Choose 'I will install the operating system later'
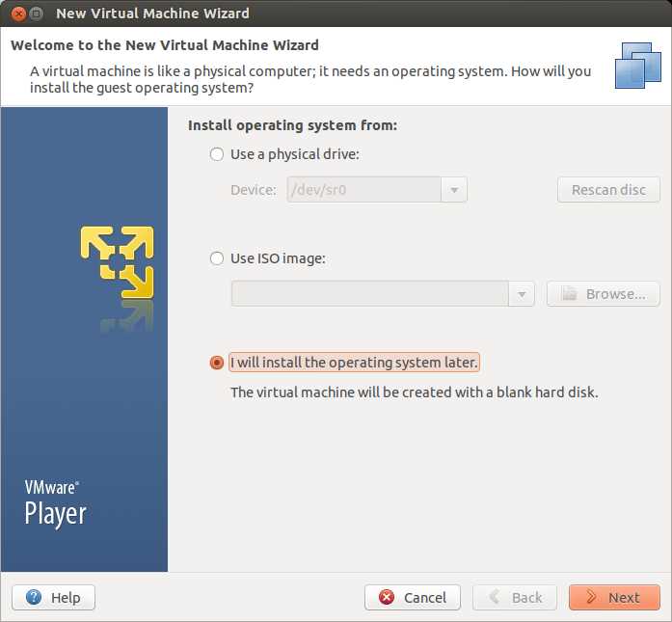Viewport: 672px width, 622px height. (217, 363)
